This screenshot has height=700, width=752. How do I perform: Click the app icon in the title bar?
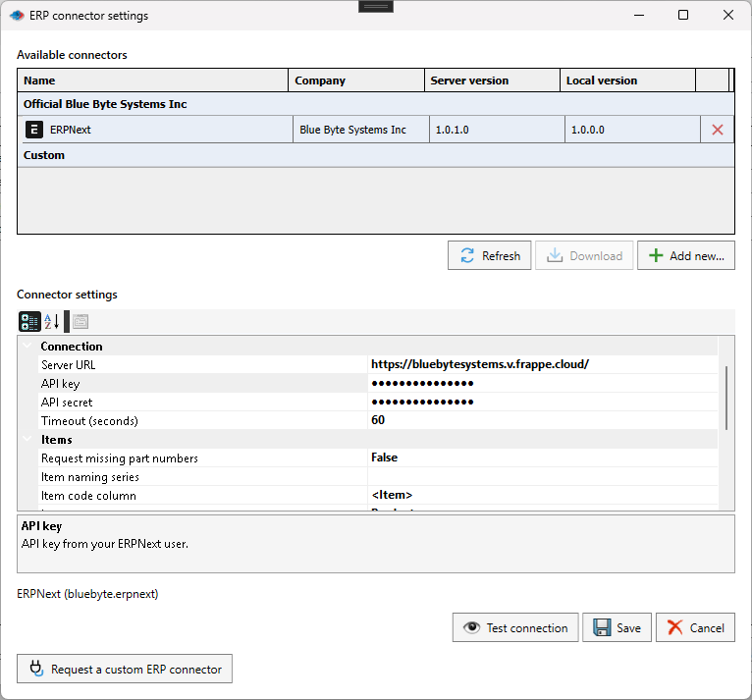(x=17, y=16)
